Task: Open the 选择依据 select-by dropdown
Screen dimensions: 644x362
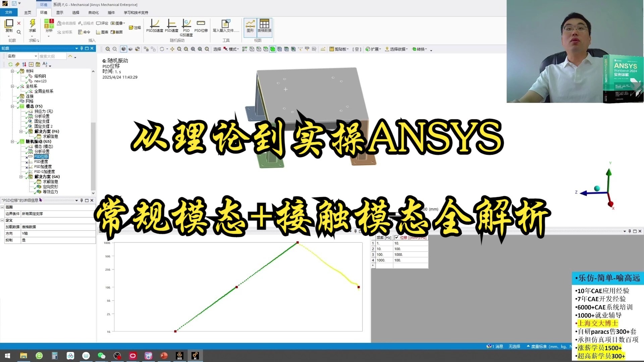Action: 396,49
